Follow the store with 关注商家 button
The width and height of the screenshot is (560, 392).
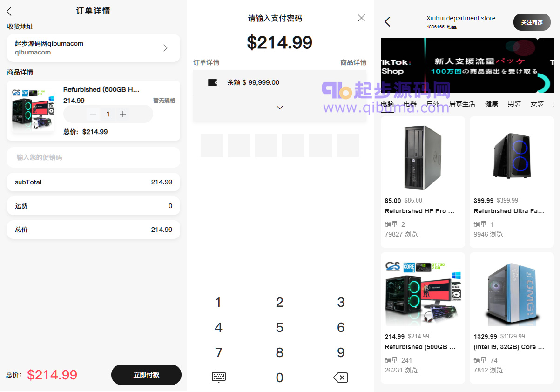pyautogui.click(x=532, y=22)
